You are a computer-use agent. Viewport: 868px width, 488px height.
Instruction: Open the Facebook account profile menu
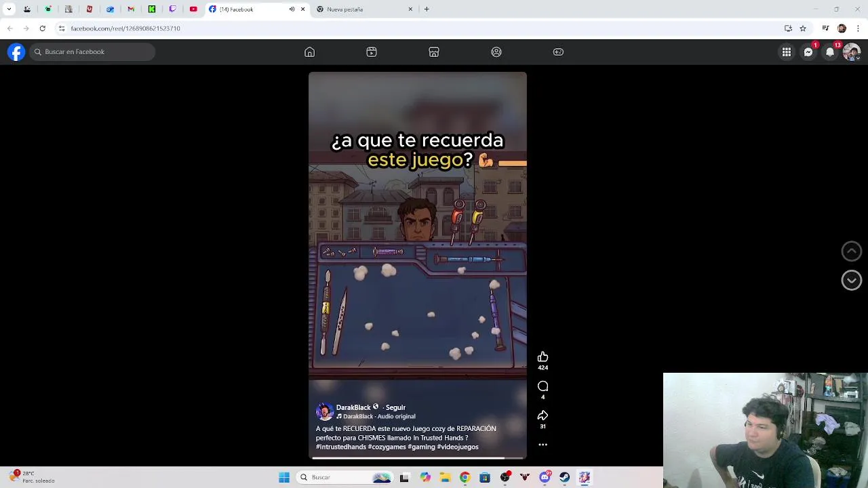(852, 52)
